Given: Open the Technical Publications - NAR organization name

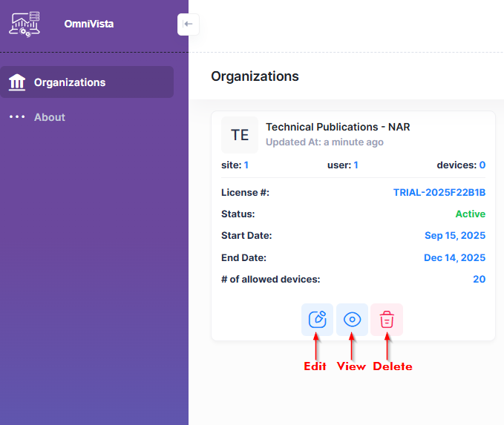Looking at the screenshot, I should (x=338, y=127).
